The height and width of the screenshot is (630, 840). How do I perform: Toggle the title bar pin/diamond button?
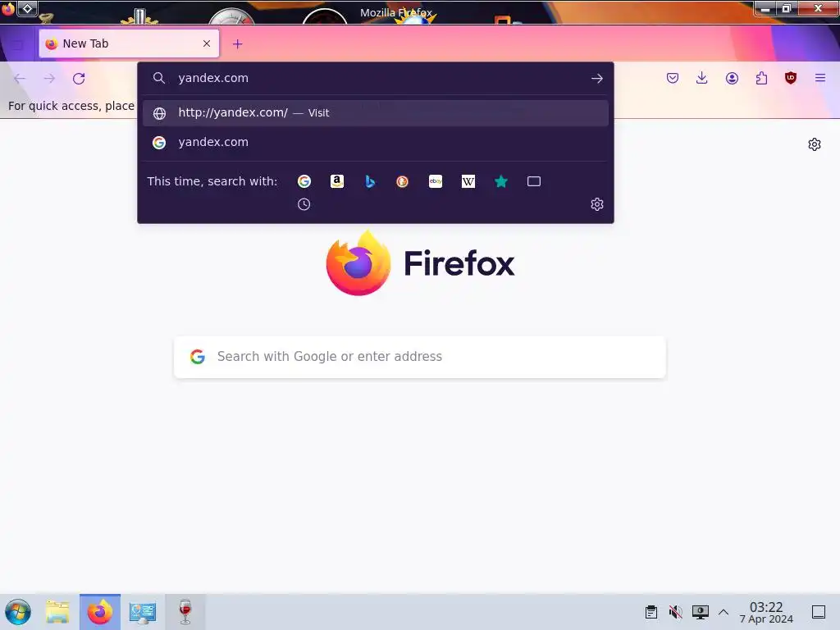(x=27, y=8)
